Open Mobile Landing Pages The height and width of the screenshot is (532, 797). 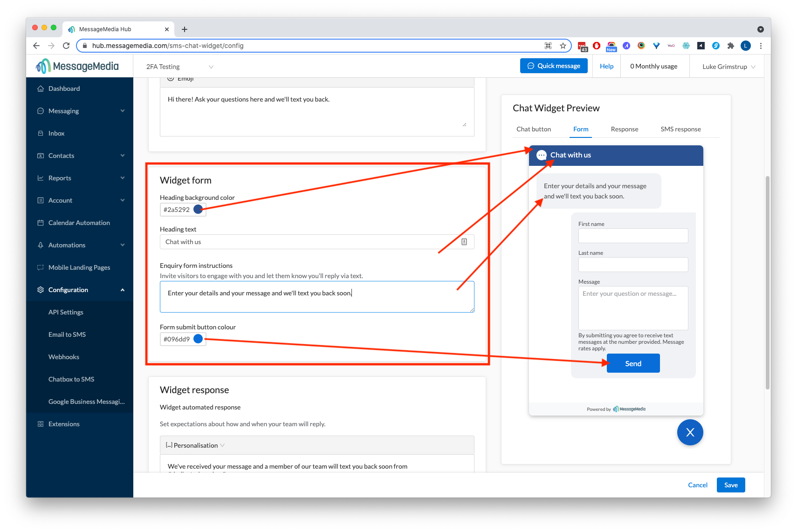pyautogui.click(x=79, y=267)
